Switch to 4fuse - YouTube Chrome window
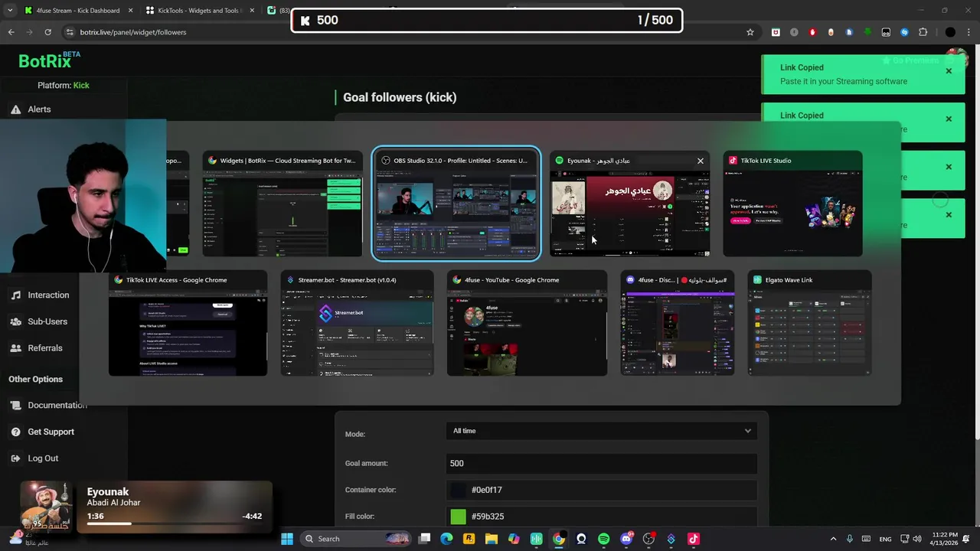980x551 pixels. tap(527, 323)
